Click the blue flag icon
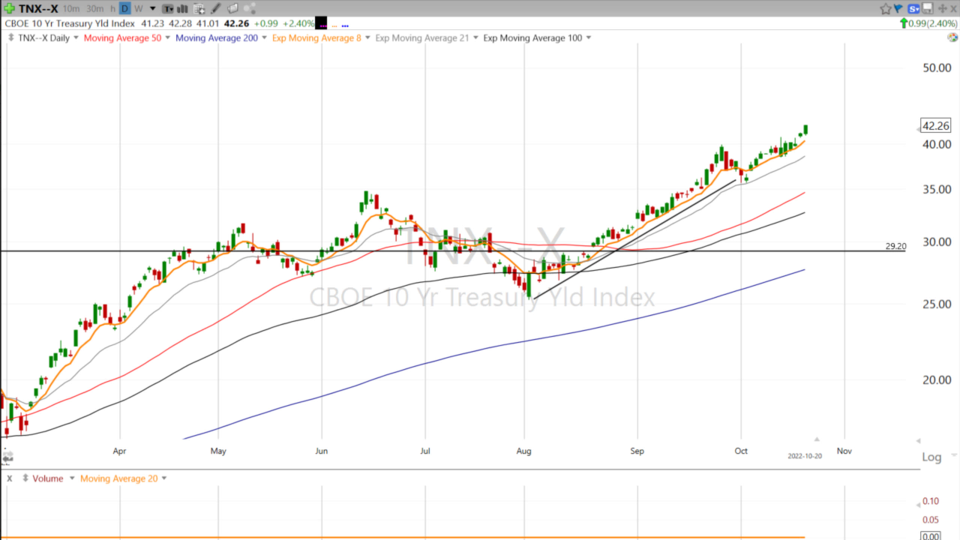This screenshot has height=540, width=960. pyautogui.click(x=898, y=9)
